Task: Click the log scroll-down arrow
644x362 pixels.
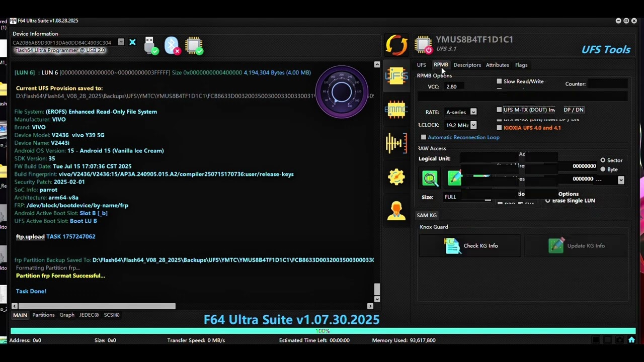Action: [x=377, y=299]
